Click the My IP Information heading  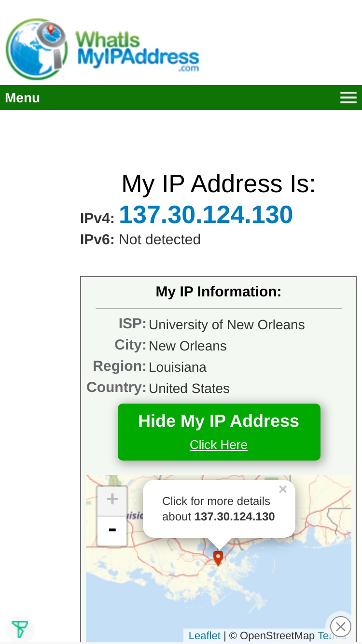[219, 292]
